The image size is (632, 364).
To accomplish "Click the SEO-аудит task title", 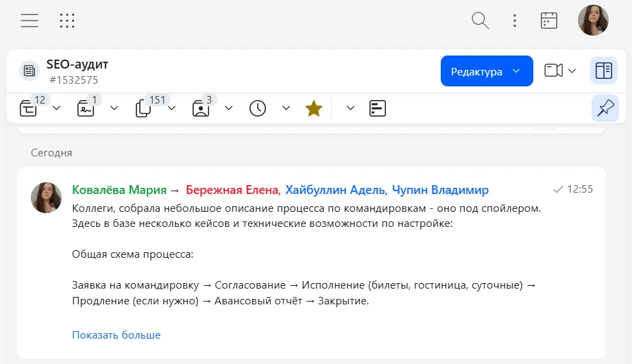I will pyautogui.click(x=77, y=64).
